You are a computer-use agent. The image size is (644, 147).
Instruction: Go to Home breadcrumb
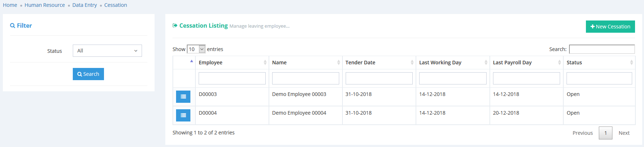[10, 5]
